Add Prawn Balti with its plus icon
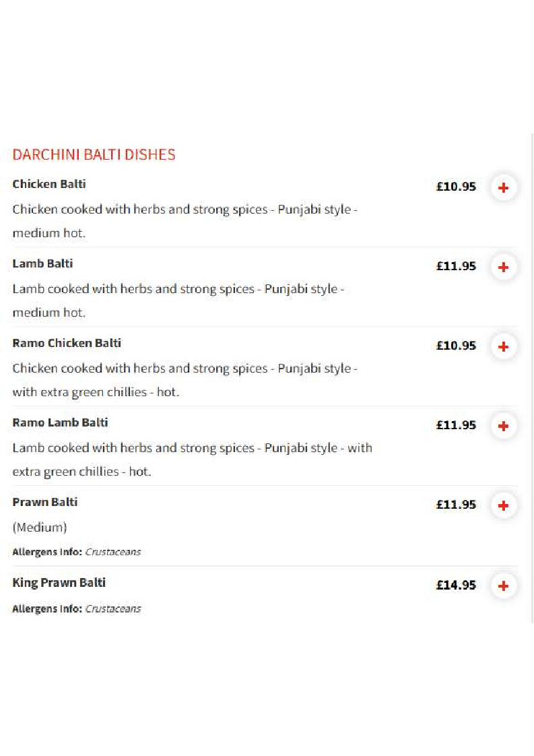The width and height of the screenshot is (534, 756). 504,506
